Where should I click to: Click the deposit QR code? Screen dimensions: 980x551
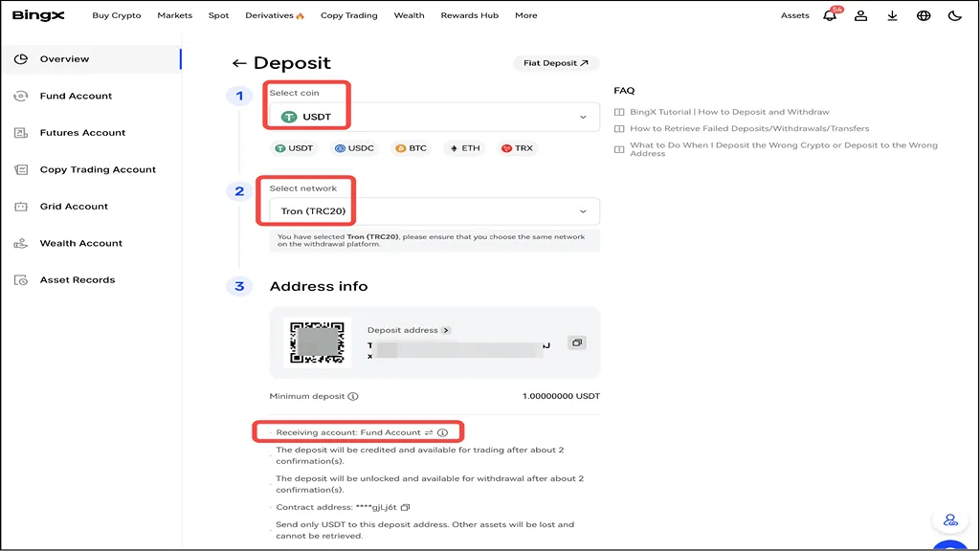pyautogui.click(x=317, y=342)
